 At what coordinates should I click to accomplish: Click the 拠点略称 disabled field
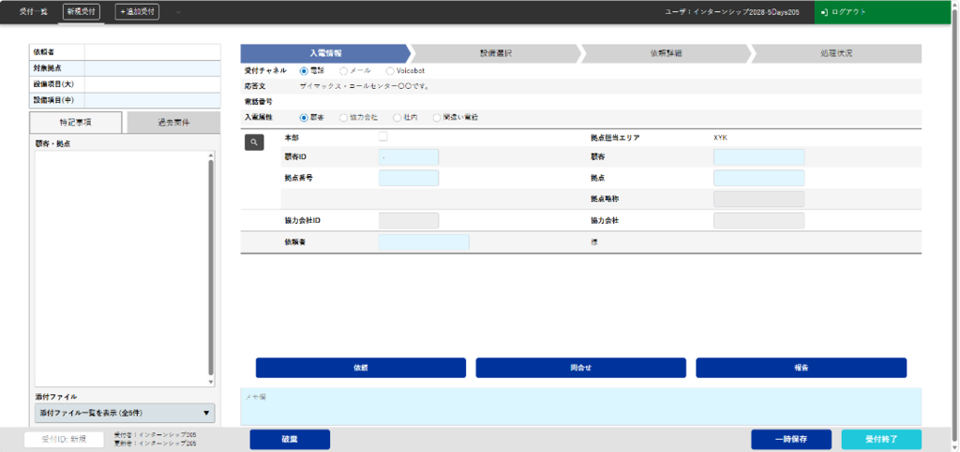tap(759, 199)
